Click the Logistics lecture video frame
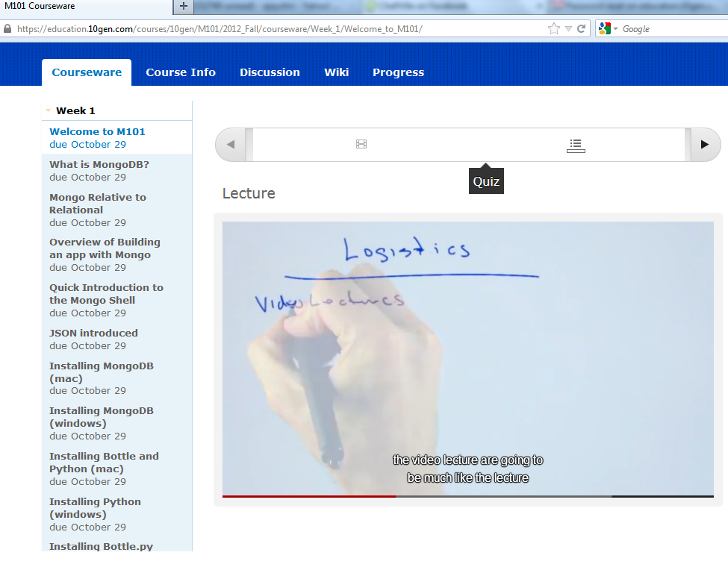This screenshot has height=573, width=728. click(x=467, y=358)
